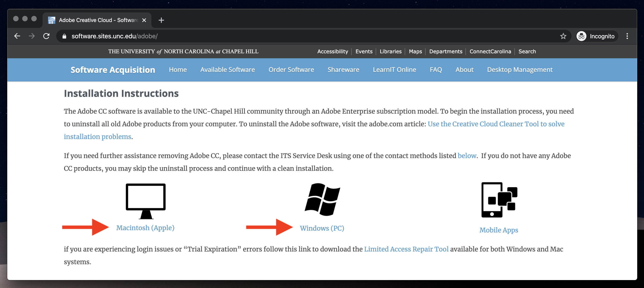Follow the Limited Access Repair Tool link

406,249
